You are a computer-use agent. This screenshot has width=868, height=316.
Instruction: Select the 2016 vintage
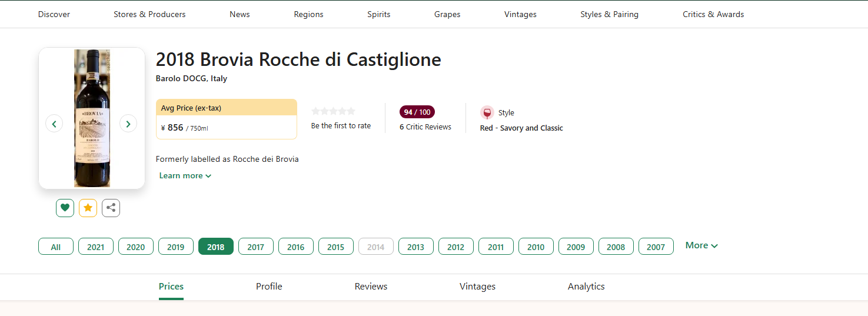[296, 247]
